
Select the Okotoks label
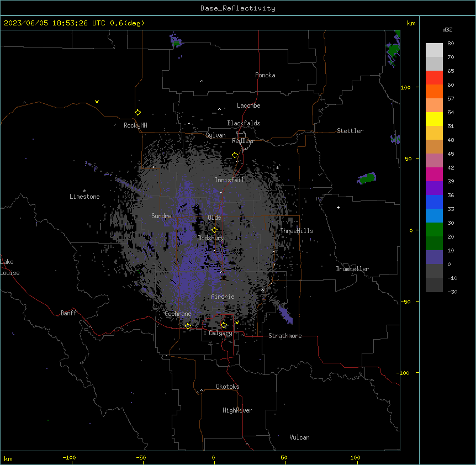click(228, 387)
